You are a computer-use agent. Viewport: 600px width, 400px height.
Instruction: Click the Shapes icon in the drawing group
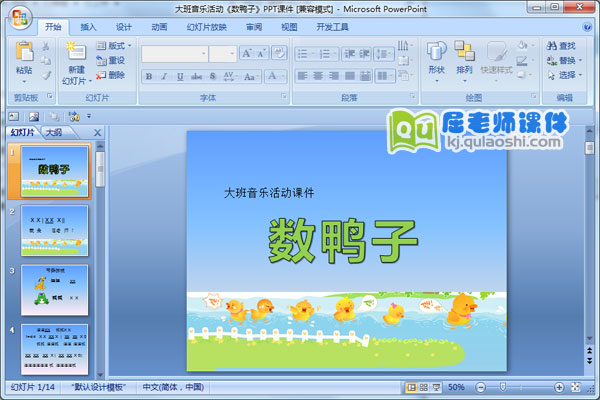tap(436, 51)
